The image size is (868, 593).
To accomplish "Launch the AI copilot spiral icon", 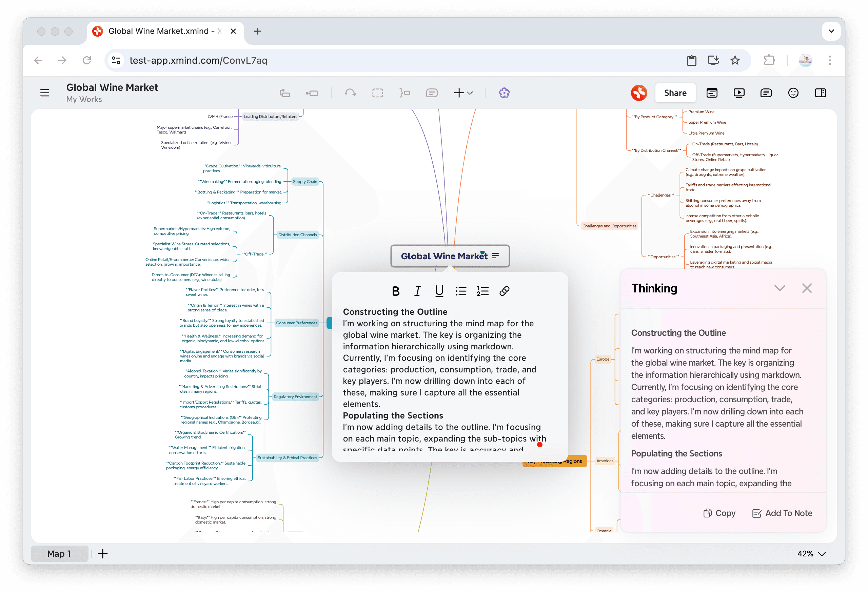I will (x=505, y=93).
